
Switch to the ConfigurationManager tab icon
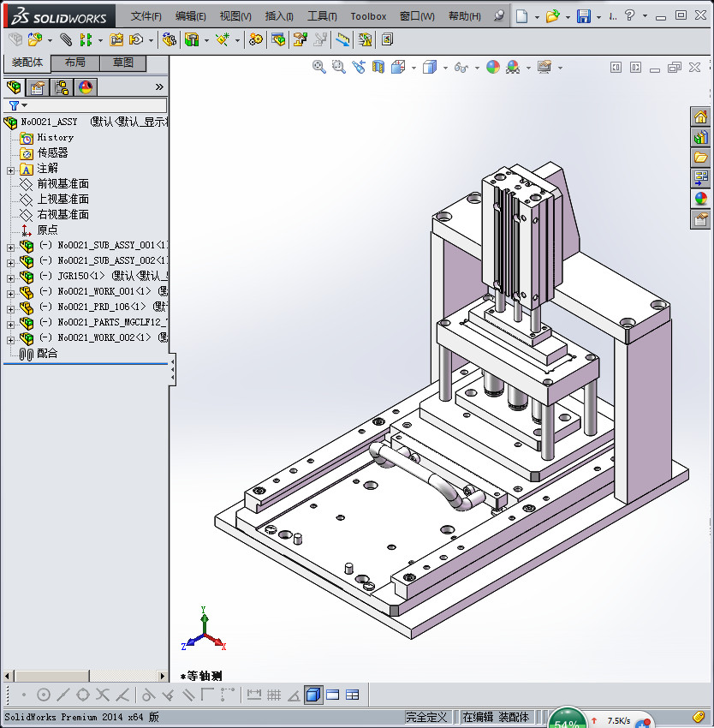pos(62,87)
